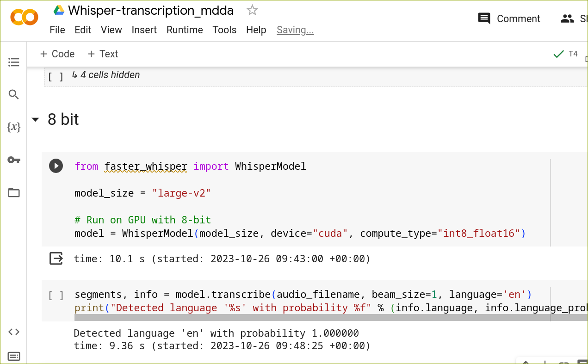This screenshot has height=364, width=588.
Task: Click the Google Drive file icon
Action: pyautogui.click(x=59, y=10)
